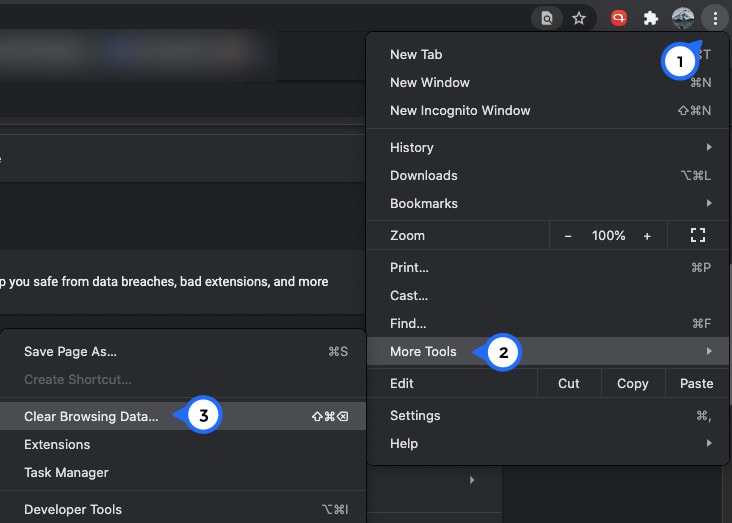This screenshot has width=732, height=523.
Task: Click the profile avatar icon
Action: (683, 18)
